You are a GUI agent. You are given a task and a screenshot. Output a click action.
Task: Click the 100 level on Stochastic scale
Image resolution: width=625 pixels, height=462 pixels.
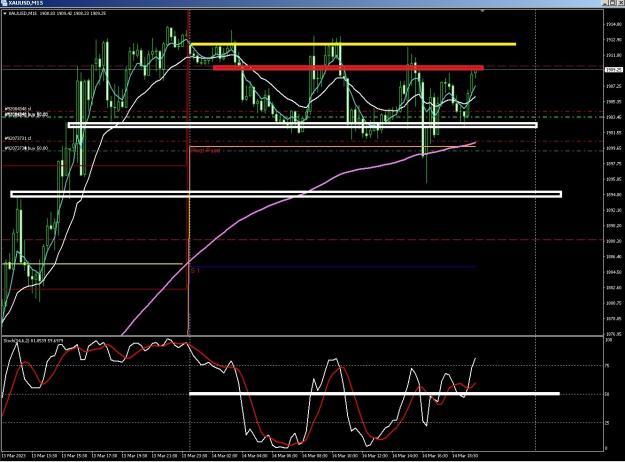tap(609, 340)
